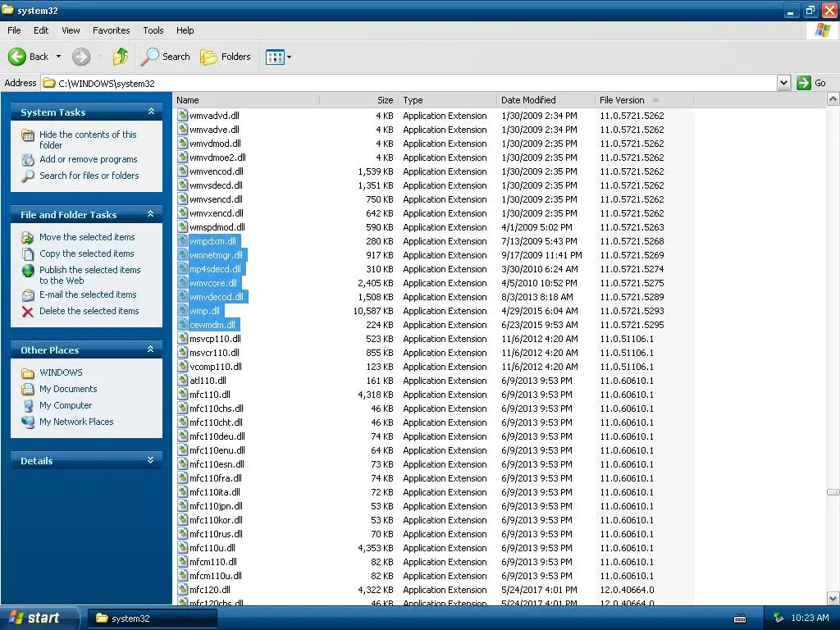
Task: Open the Back button history dropdown arrow
Action: pos(58,57)
